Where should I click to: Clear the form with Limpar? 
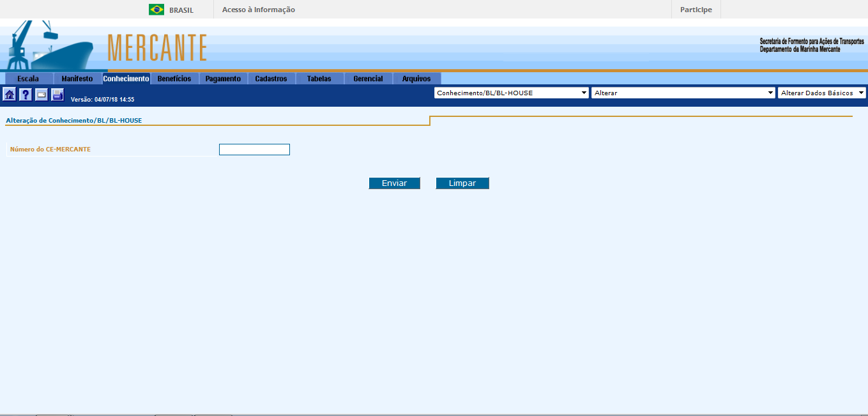point(462,183)
